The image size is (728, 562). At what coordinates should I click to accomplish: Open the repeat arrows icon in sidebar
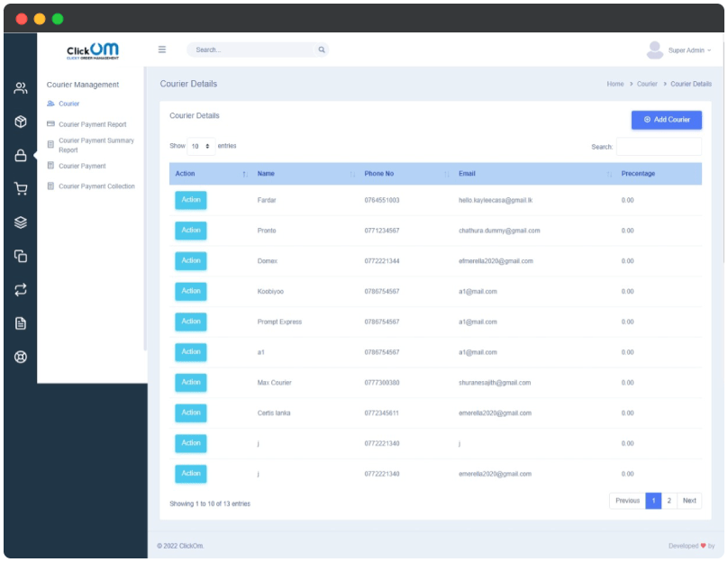tap(21, 290)
